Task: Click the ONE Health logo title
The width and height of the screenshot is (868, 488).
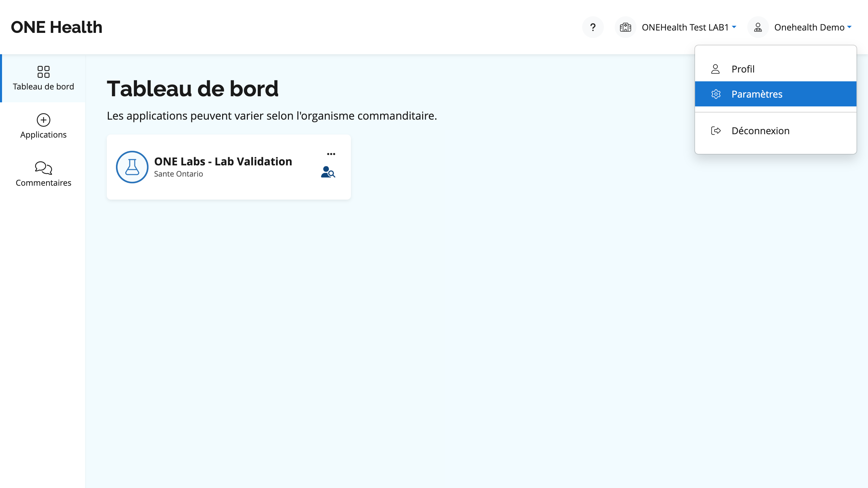Action: point(57,27)
